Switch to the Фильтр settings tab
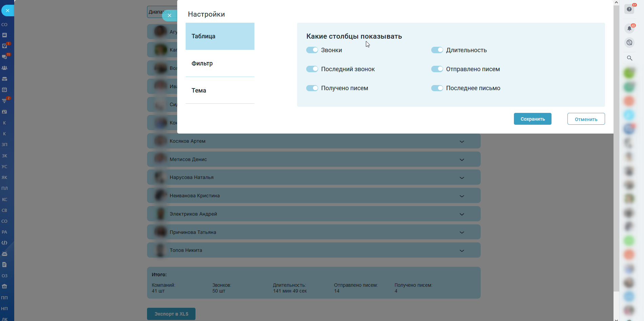 coord(220,63)
